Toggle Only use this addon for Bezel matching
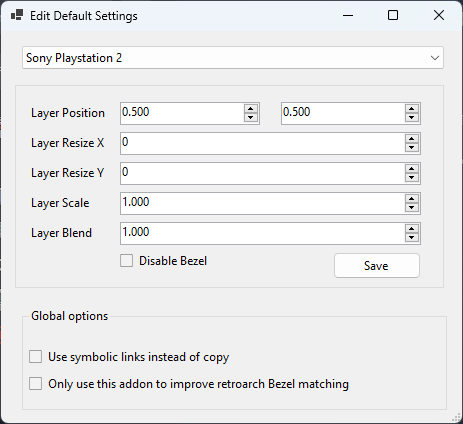 pyautogui.click(x=35, y=384)
